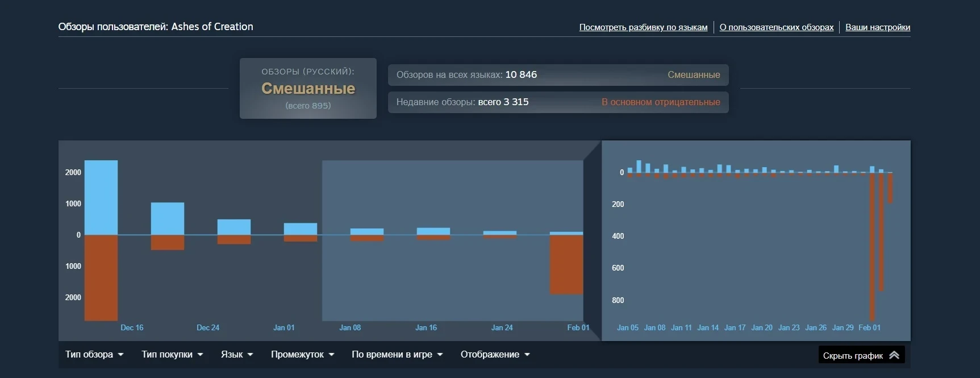This screenshot has height=378, width=980.
Task: Open "Ваши настройки" link
Action: [x=877, y=27]
